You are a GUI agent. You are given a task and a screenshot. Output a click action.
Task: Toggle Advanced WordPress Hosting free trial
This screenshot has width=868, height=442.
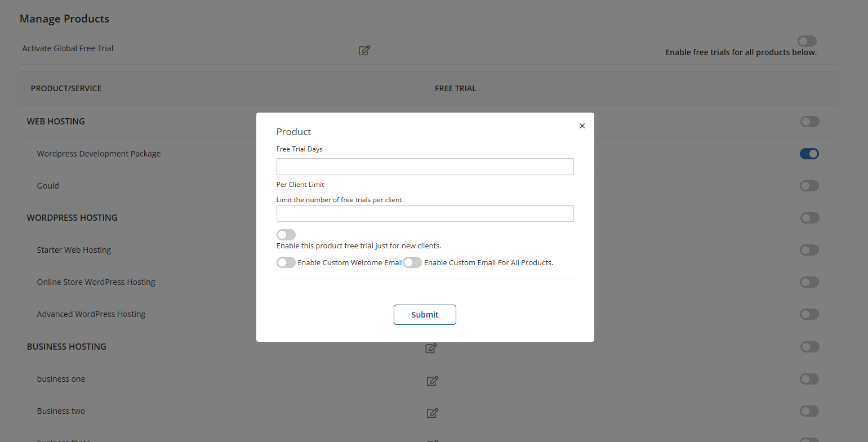coord(809,314)
